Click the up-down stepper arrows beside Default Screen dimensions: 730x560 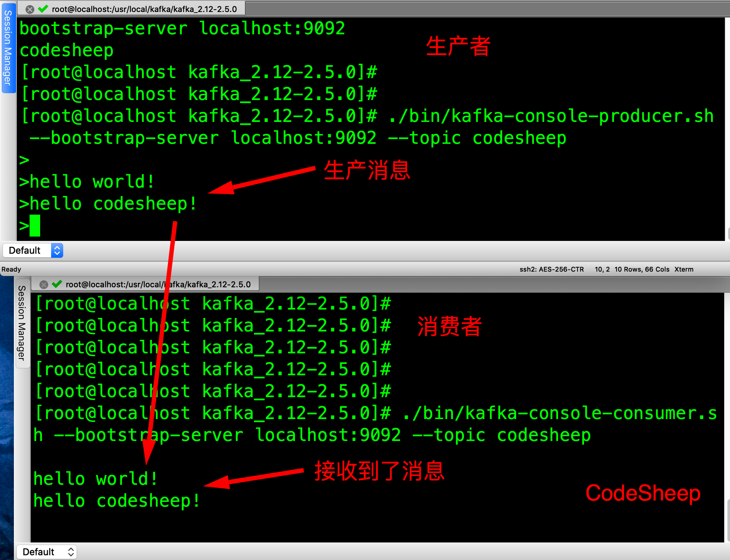tap(57, 250)
